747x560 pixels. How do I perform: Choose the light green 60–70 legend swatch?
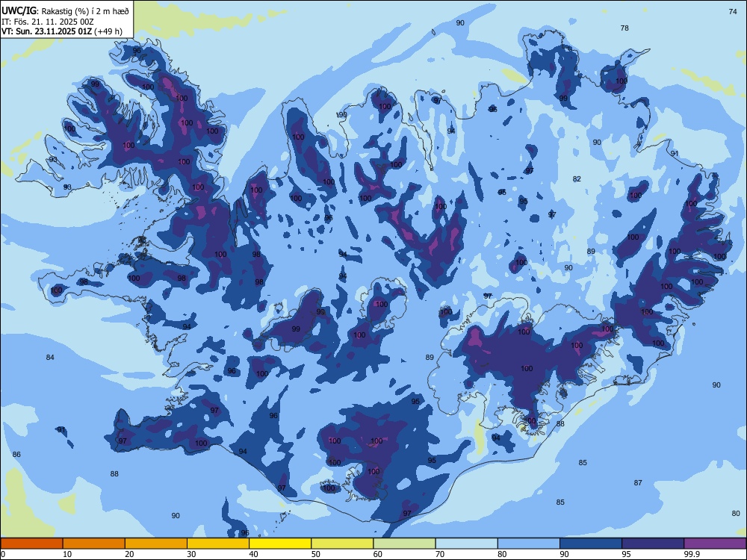pos(404,544)
